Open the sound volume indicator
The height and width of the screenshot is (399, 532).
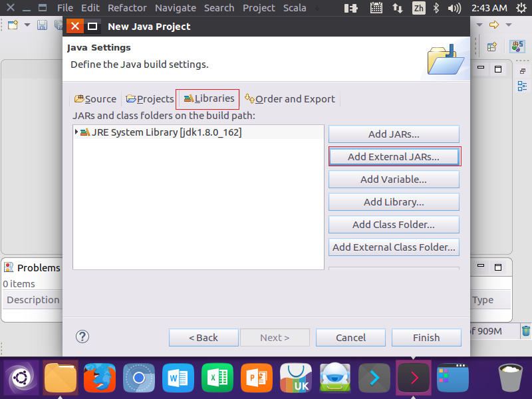(x=454, y=8)
